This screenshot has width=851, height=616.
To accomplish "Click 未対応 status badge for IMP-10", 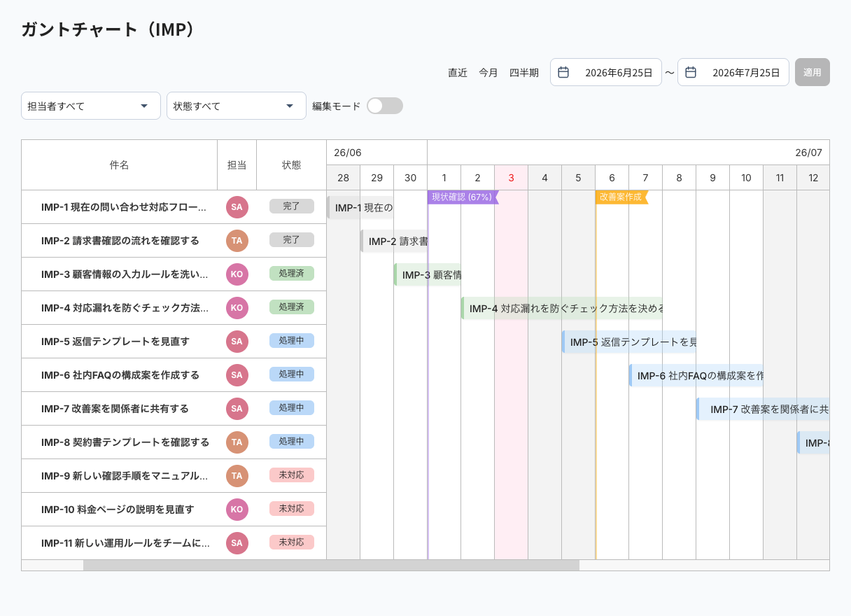I will [x=292, y=509].
